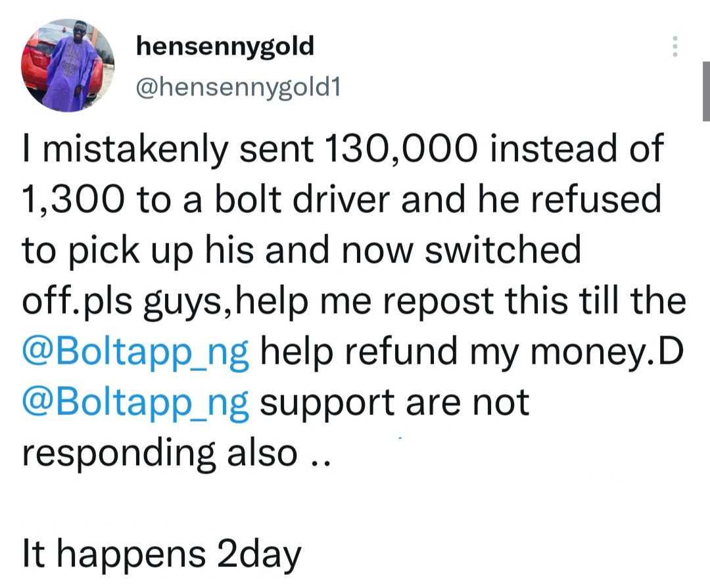Screen dimensions: 710x588
Task: Open the hensennygold display name link
Action: tap(224, 47)
